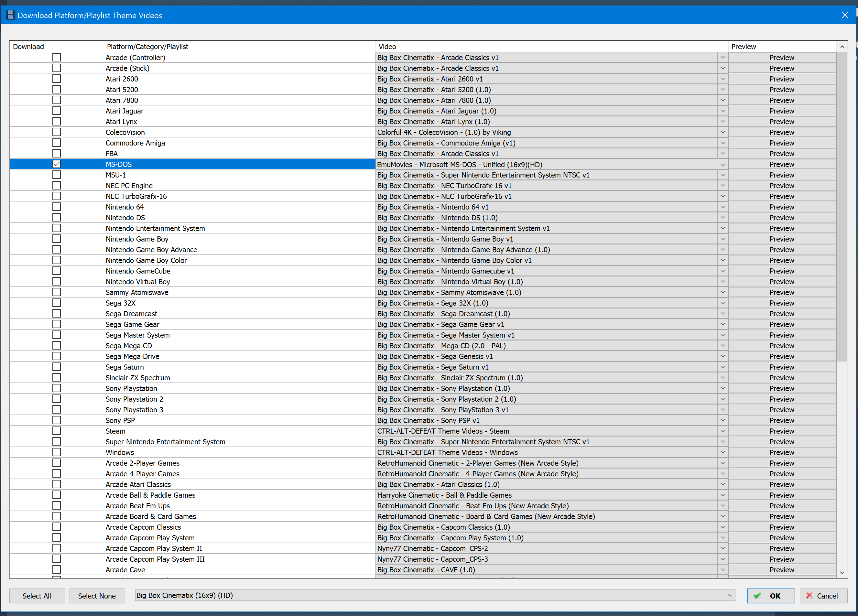858x616 pixels.
Task: Select the Sega Game Gear platform row
Action: click(x=239, y=324)
